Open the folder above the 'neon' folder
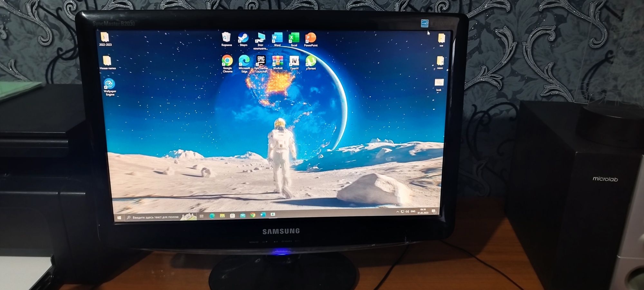Viewport: 644px width, 290px height. click(441, 40)
